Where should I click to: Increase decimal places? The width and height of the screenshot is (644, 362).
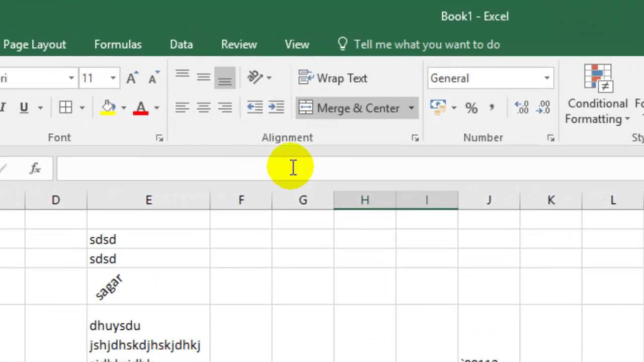(x=522, y=108)
